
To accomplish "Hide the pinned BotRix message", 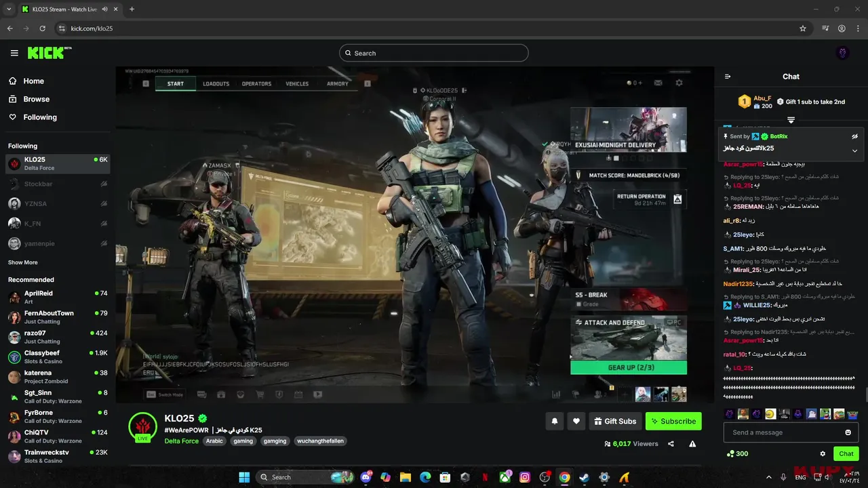I will tap(854, 136).
